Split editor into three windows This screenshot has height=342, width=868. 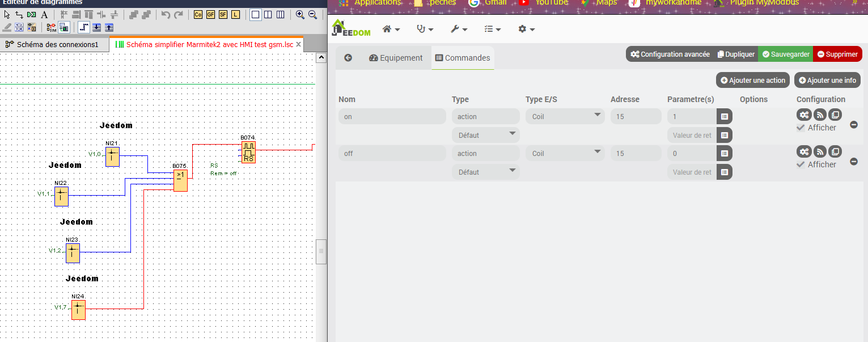(x=280, y=15)
